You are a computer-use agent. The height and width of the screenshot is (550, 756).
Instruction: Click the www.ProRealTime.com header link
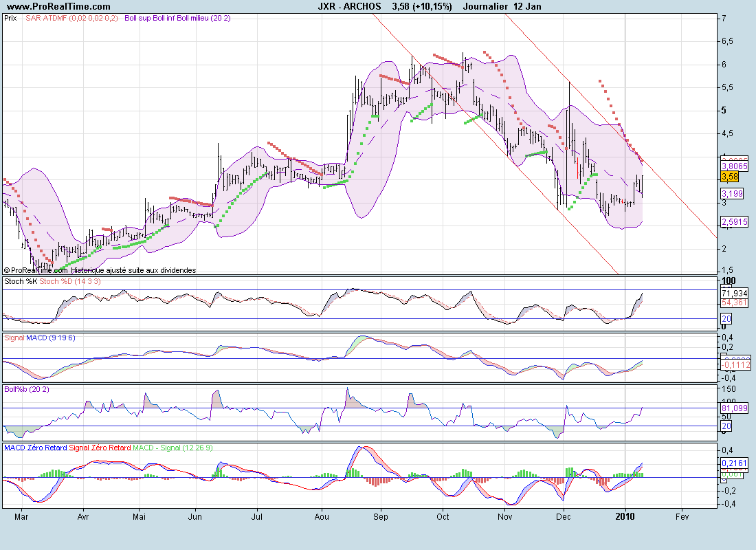pyautogui.click(x=59, y=6)
